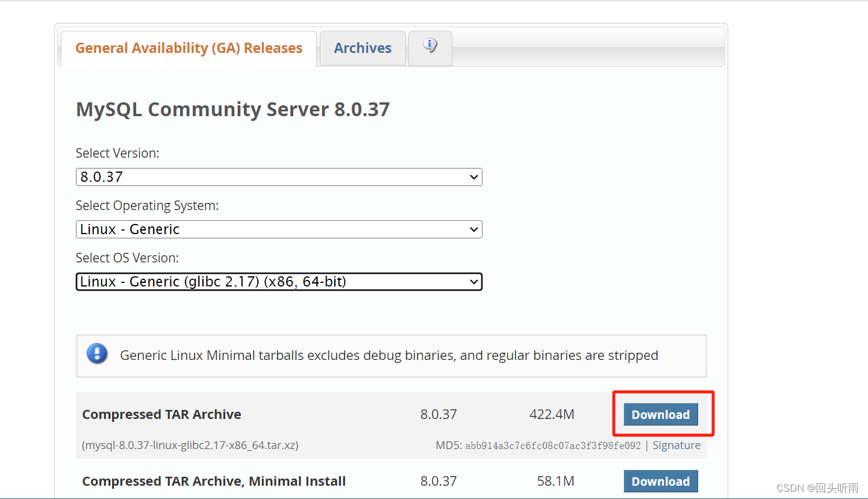Click the chevron on the Select Version dropdown
Image resolution: width=868 pixels, height=499 pixels.
click(x=473, y=176)
